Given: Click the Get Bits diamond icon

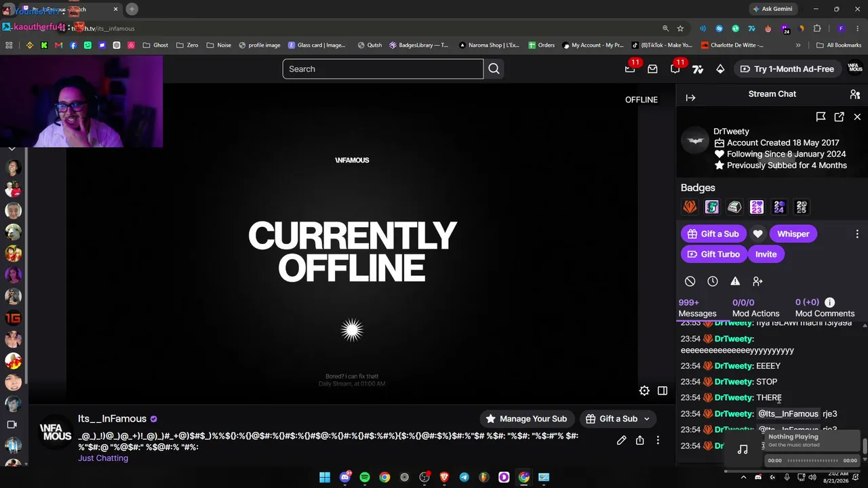Looking at the screenshot, I should [x=720, y=69].
